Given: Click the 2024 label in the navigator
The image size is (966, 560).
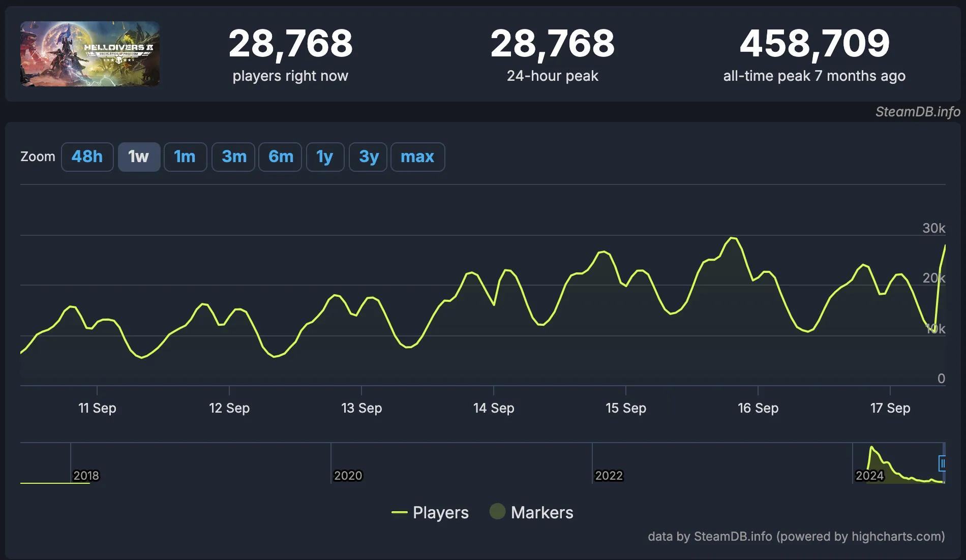Looking at the screenshot, I should [869, 476].
